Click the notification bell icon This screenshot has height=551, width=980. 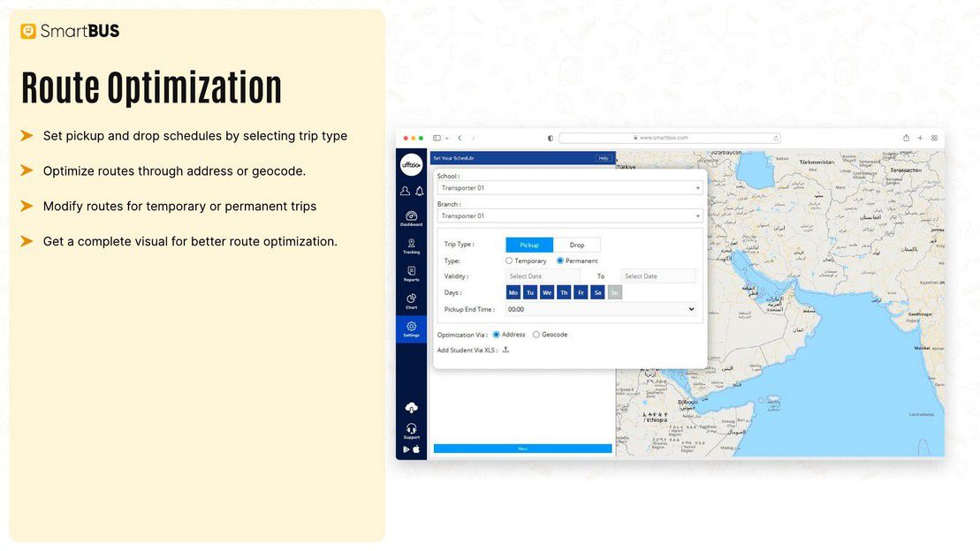click(420, 191)
